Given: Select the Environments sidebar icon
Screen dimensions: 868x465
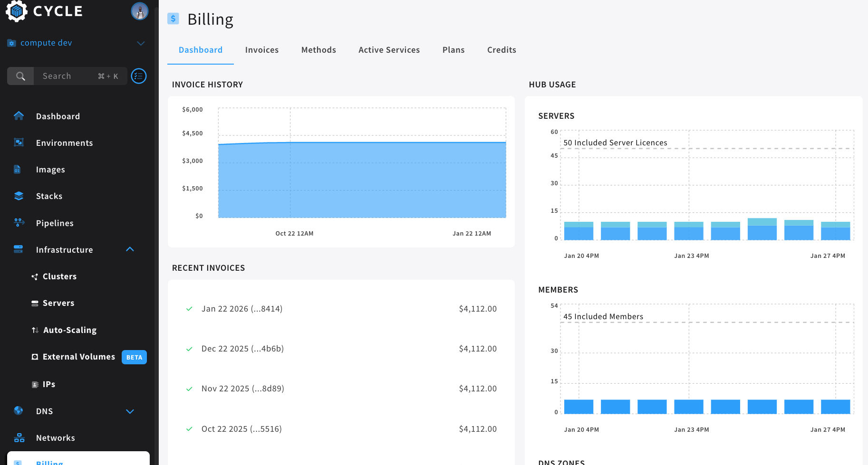Looking at the screenshot, I should point(19,142).
